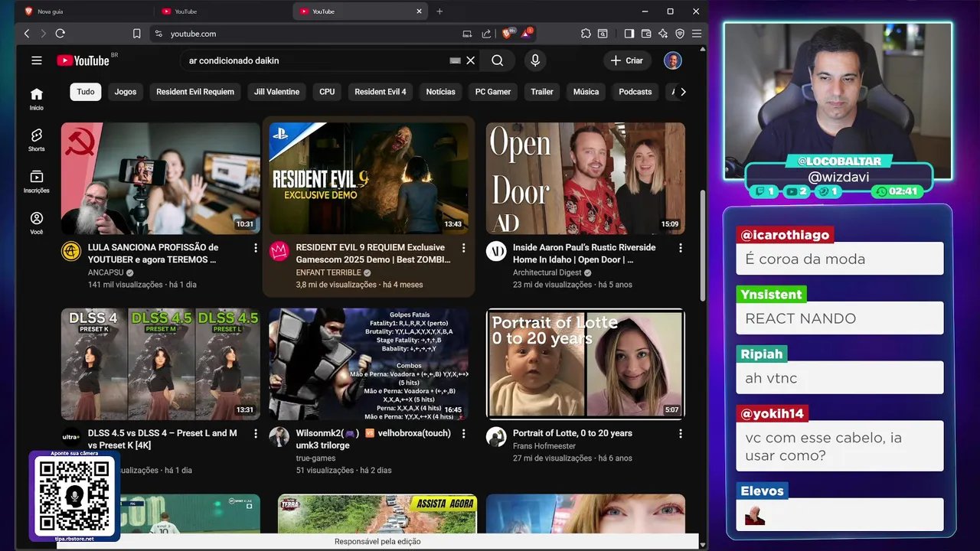Open options for Wilsonmk2 umk3 video
Viewport: 980px width, 551px height.
pyautogui.click(x=463, y=434)
